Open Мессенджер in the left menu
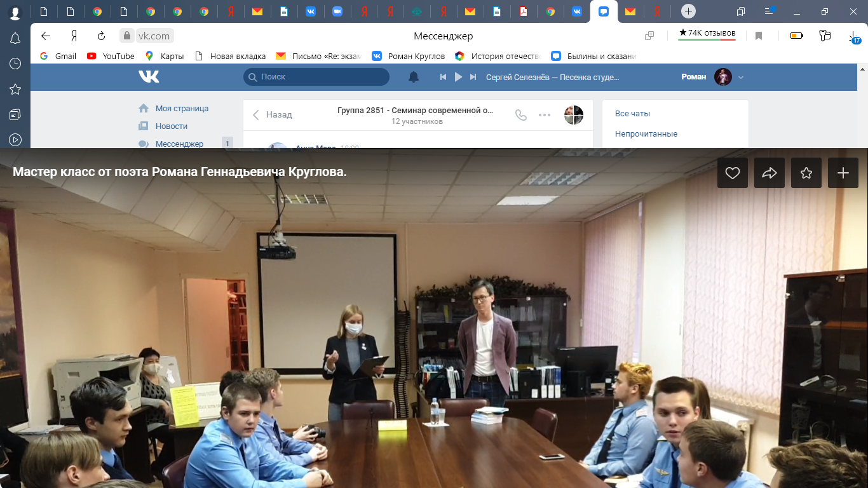 (179, 144)
